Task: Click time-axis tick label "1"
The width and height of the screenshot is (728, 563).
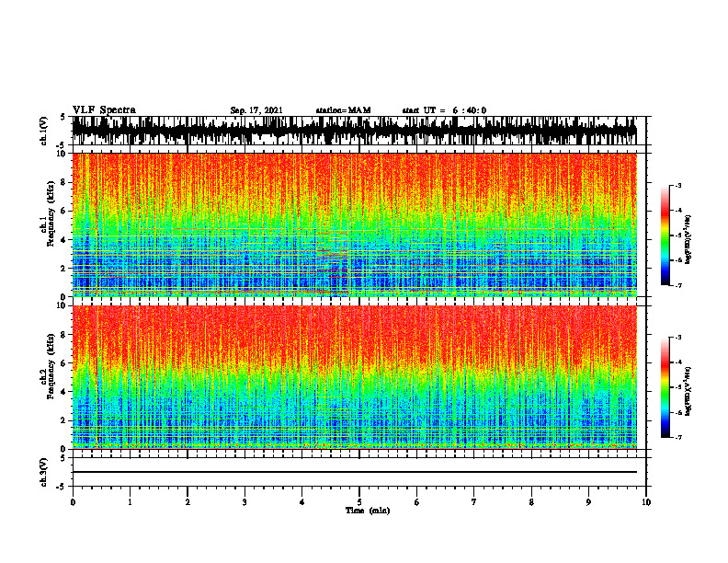Action: tap(130, 502)
